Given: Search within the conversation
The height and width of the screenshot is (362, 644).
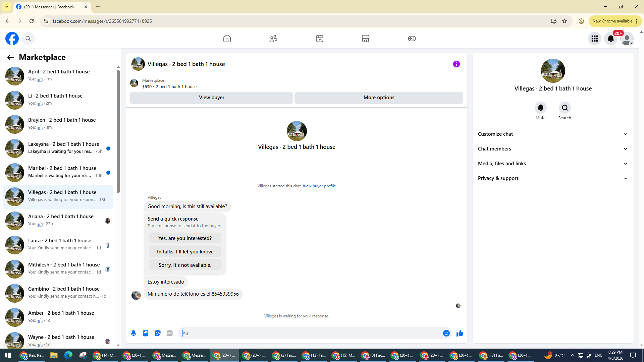Looking at the screenshot, I should point(565,108).
